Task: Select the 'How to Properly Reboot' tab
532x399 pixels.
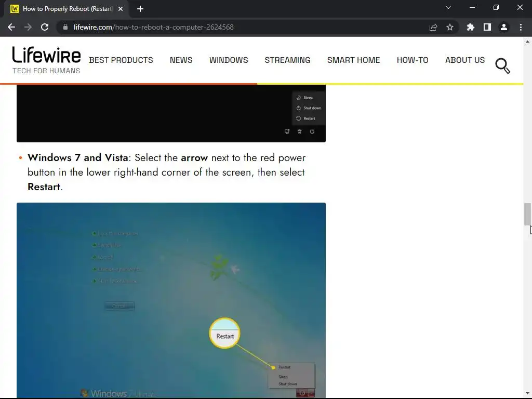Action: click(67, 9)
